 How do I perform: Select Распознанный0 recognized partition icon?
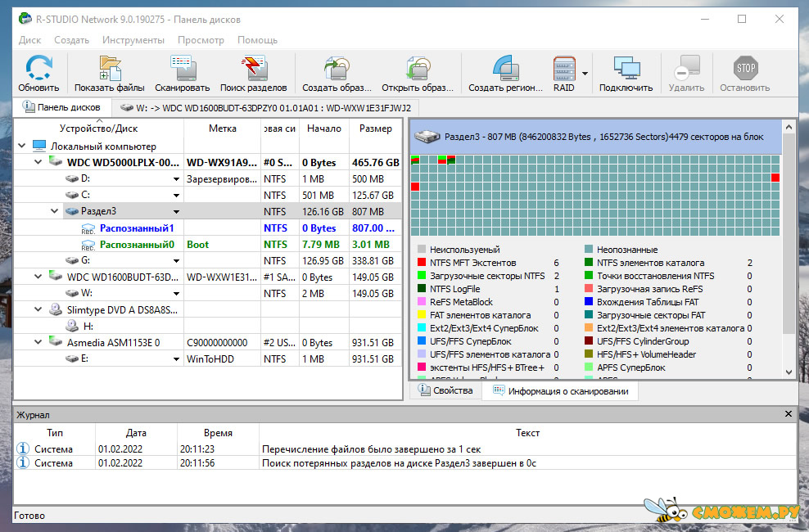point(88,245)
